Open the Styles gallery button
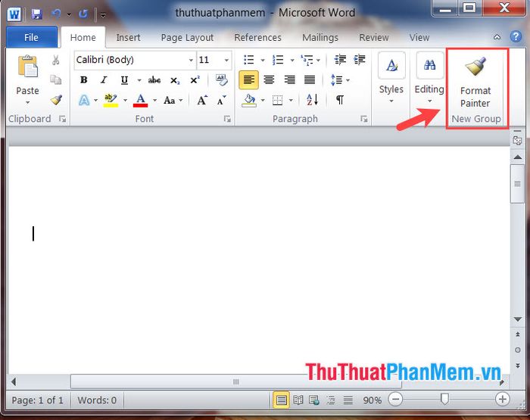The image size is (530, 420). click(391, 78)
